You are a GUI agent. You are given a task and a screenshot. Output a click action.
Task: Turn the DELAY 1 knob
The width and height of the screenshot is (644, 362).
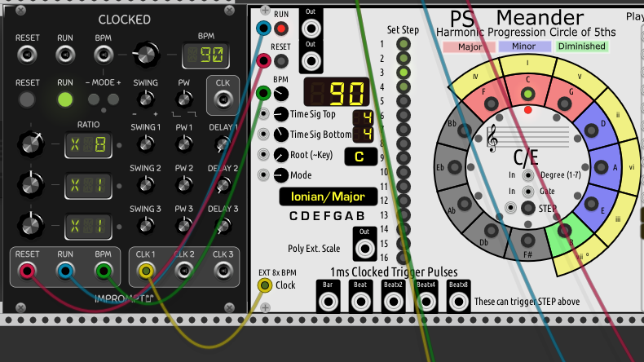(223, 144)
